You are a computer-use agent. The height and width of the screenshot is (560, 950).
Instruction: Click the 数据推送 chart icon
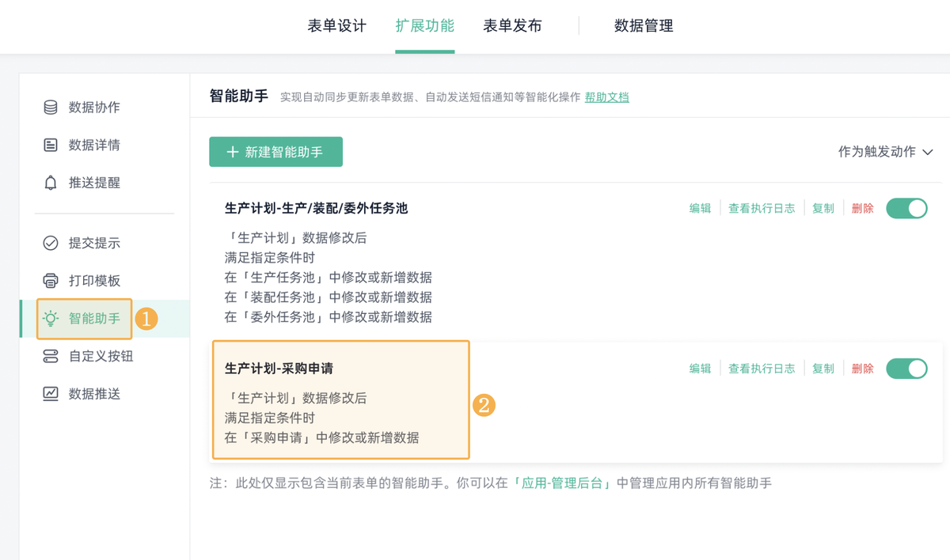click(51, 394)
